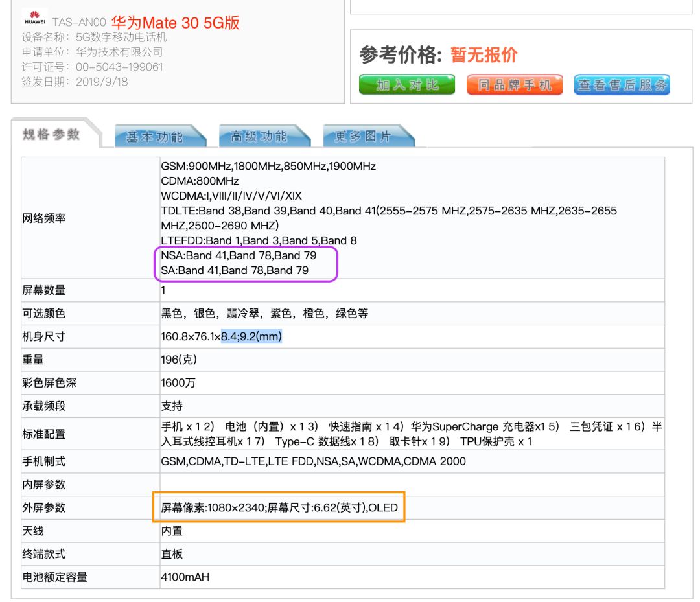
Task: Click the green 加入对比 button
Action: pos(406,84)
